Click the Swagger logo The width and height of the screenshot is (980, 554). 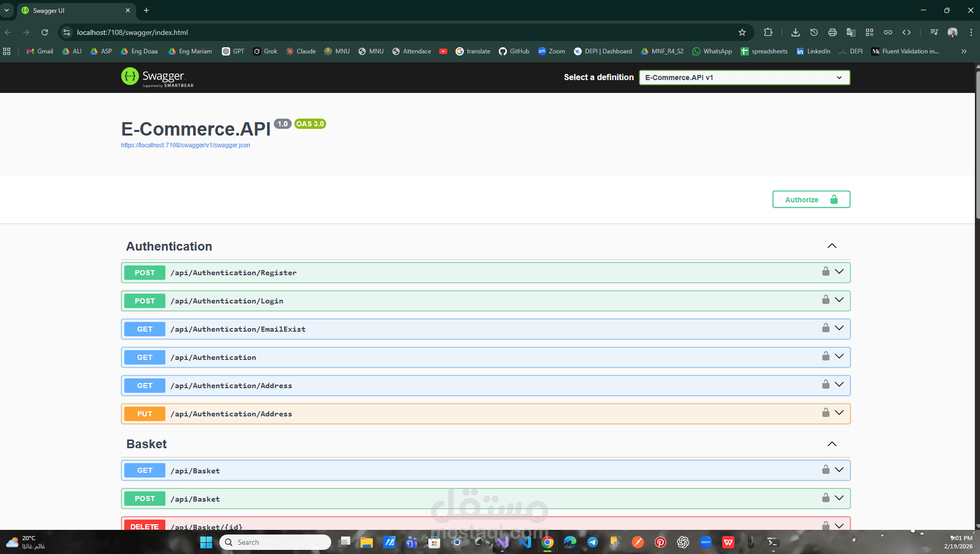pos(156,77)
